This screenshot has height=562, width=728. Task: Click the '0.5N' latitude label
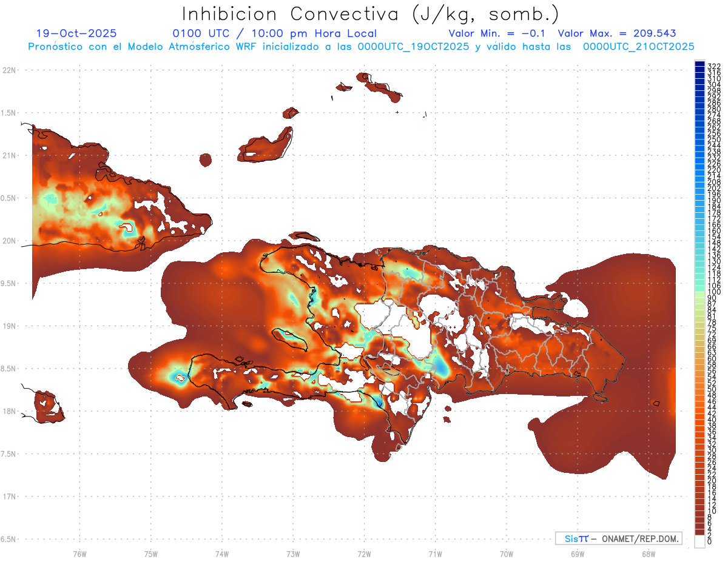tap(8, 198)
